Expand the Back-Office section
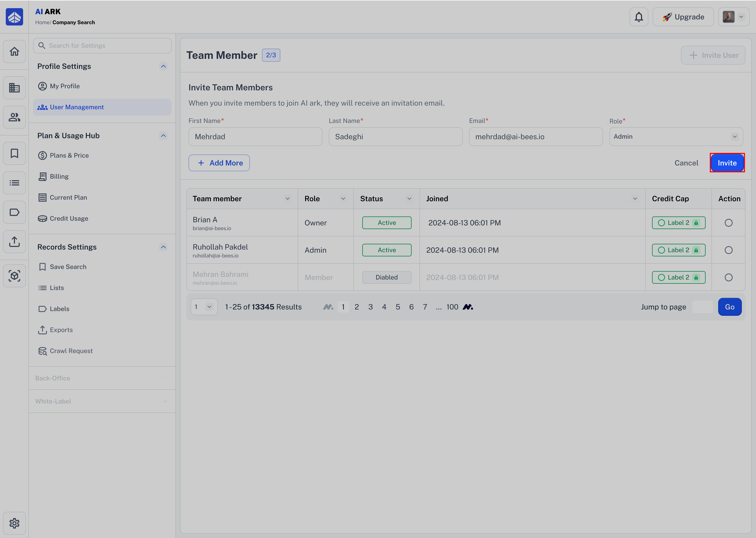 (102, 378)
